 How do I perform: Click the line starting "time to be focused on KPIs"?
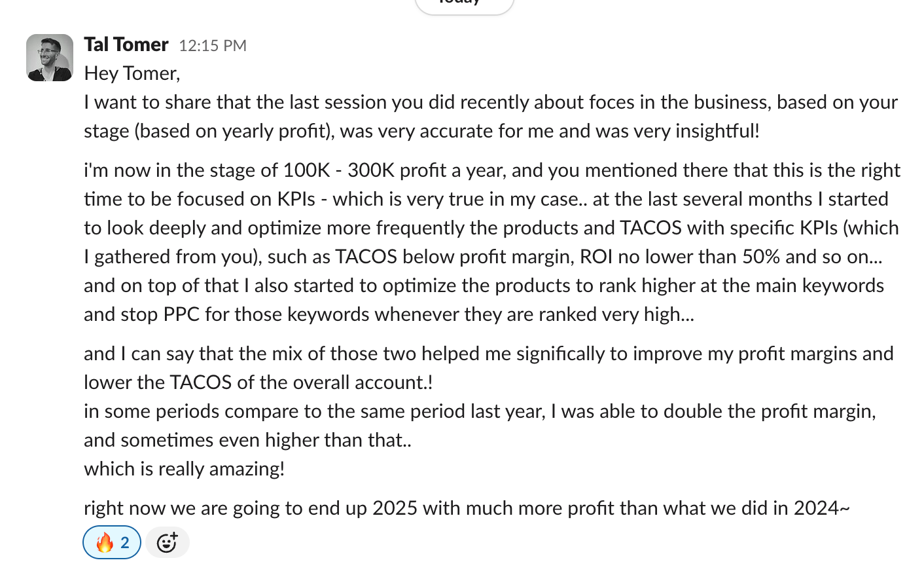486,199
